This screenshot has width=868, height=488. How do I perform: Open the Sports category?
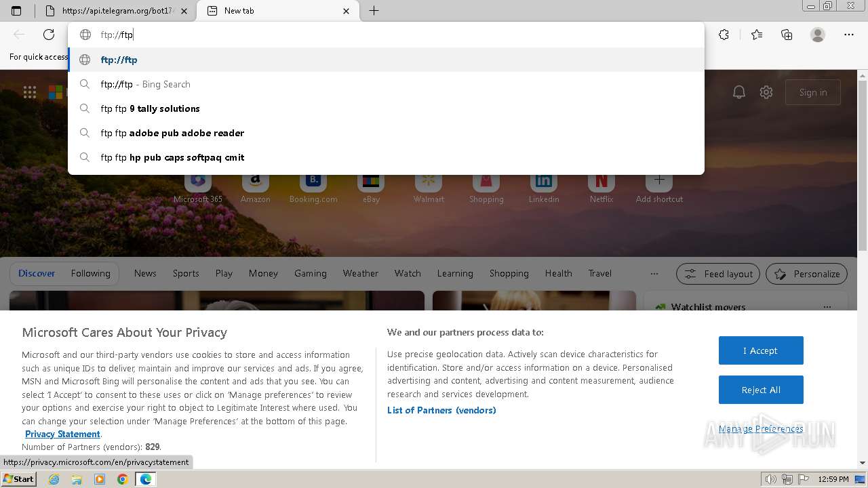coord(186,273)
